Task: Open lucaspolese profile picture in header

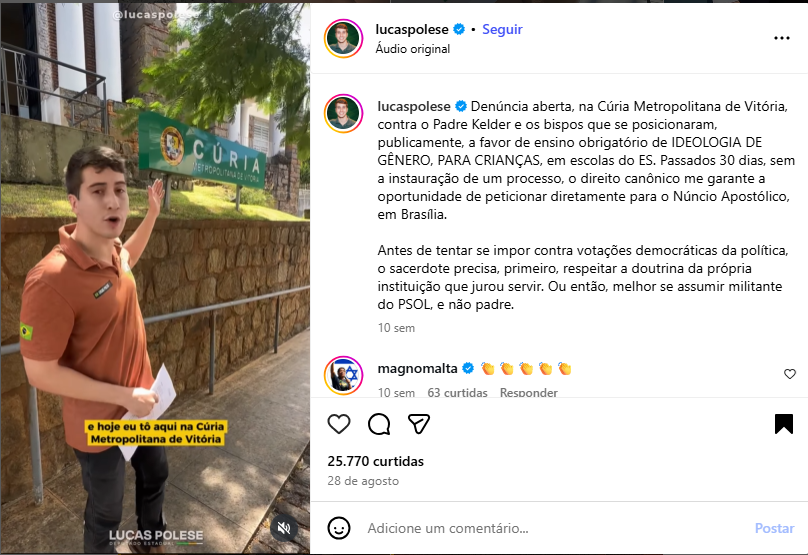Action: 343,38
